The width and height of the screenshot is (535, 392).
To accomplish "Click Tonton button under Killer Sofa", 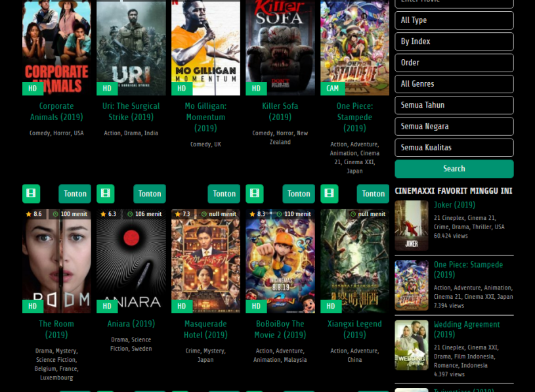I will click(299, 194).
